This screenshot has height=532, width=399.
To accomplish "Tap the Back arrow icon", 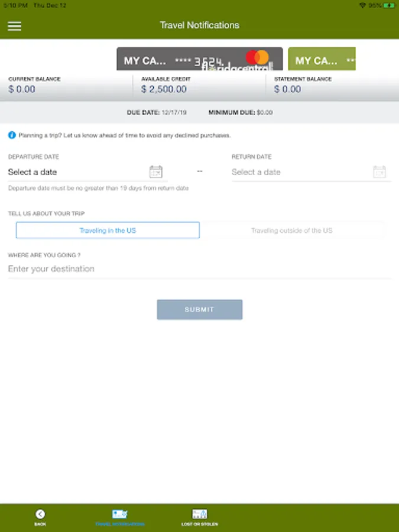I will pyautogui.click(x=40, y=514).
